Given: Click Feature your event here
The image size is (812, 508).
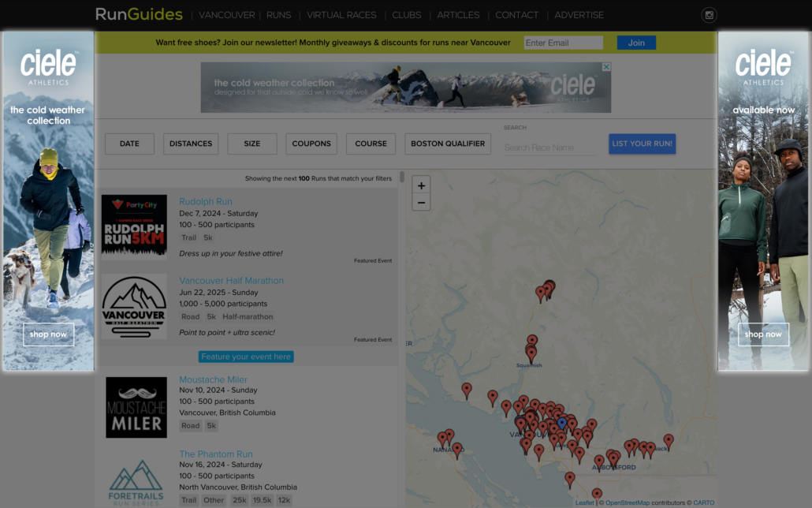Looking at the screenshot, I should tap(246, 357).
